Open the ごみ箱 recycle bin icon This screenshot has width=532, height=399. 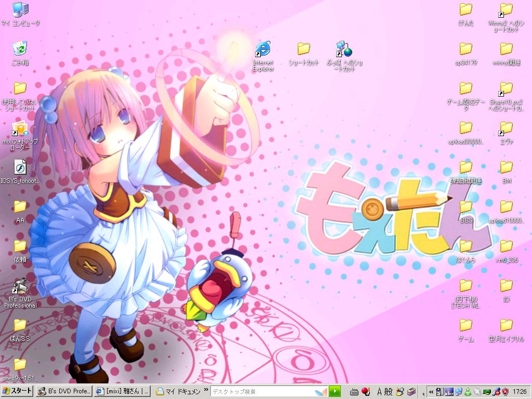point(20,53)
